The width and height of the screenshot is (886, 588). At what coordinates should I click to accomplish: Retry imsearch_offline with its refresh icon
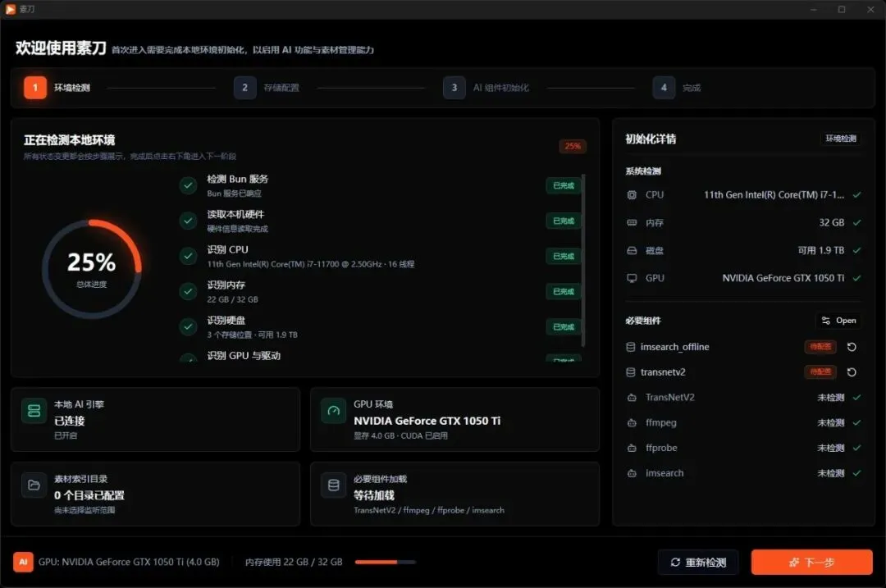[x=852, y=347]
